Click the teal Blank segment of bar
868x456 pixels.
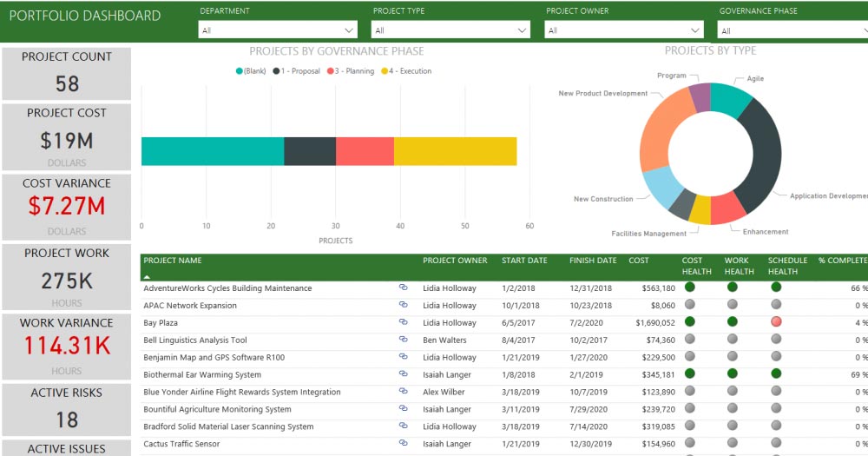click(213, 151)
